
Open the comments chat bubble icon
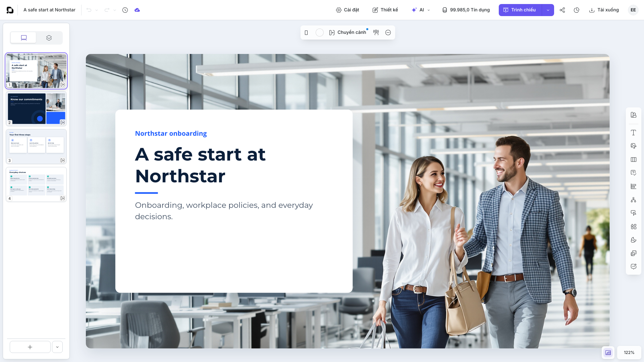(x=633, y=267)
